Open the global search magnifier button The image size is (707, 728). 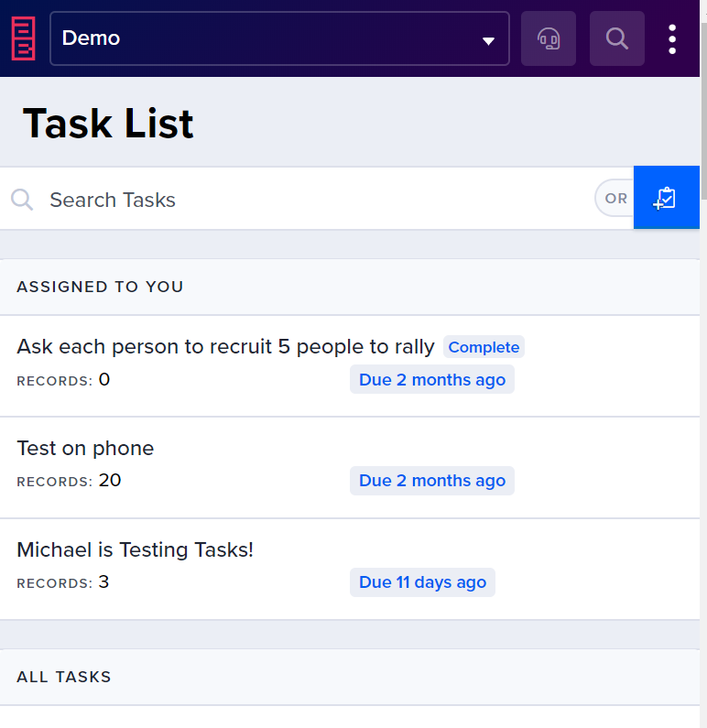[617, 38]
